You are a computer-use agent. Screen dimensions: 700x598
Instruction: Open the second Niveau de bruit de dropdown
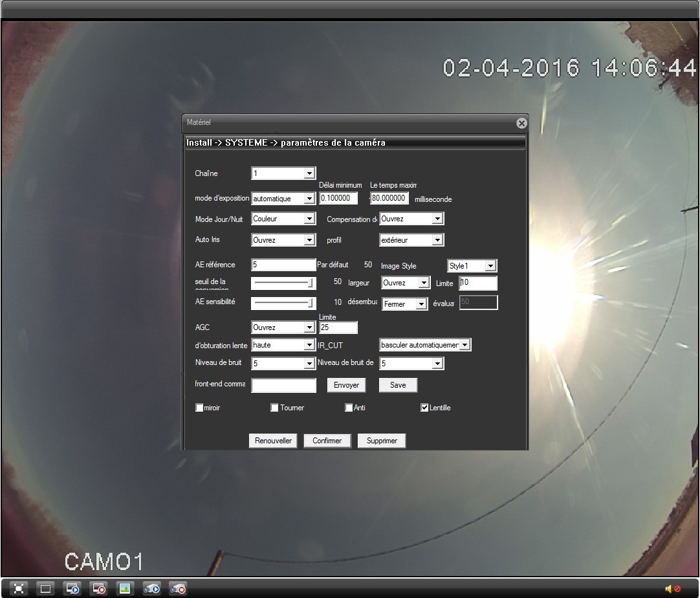411,363
